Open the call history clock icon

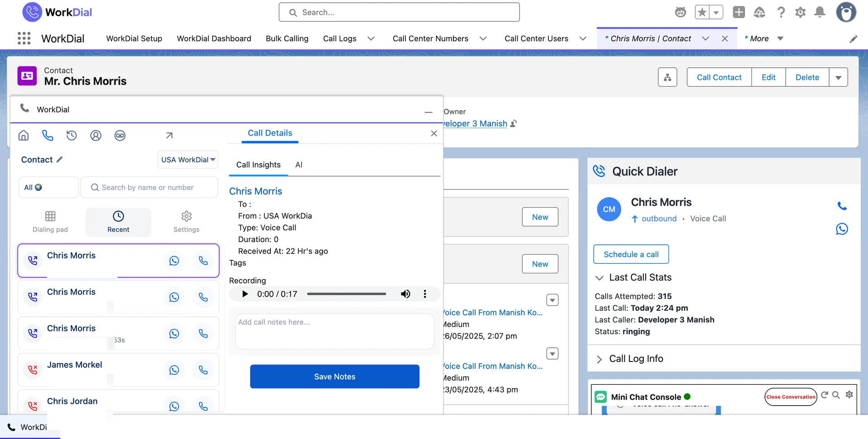tap(71, 135)
